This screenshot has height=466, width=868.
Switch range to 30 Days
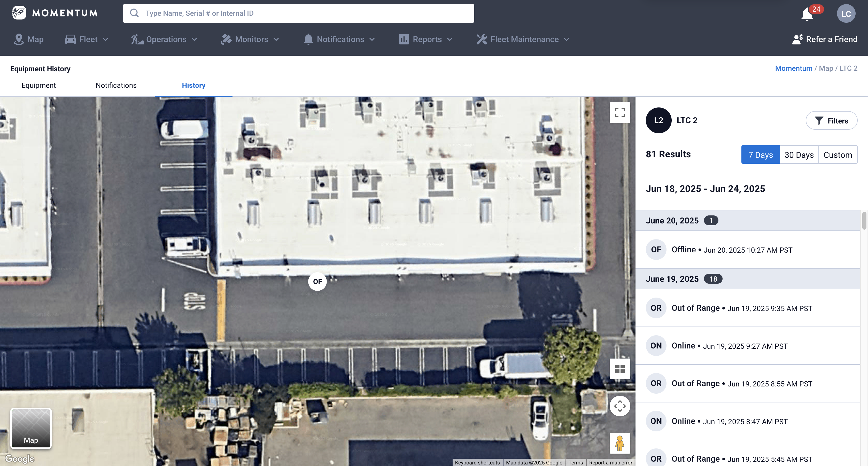tap(799, 155)
